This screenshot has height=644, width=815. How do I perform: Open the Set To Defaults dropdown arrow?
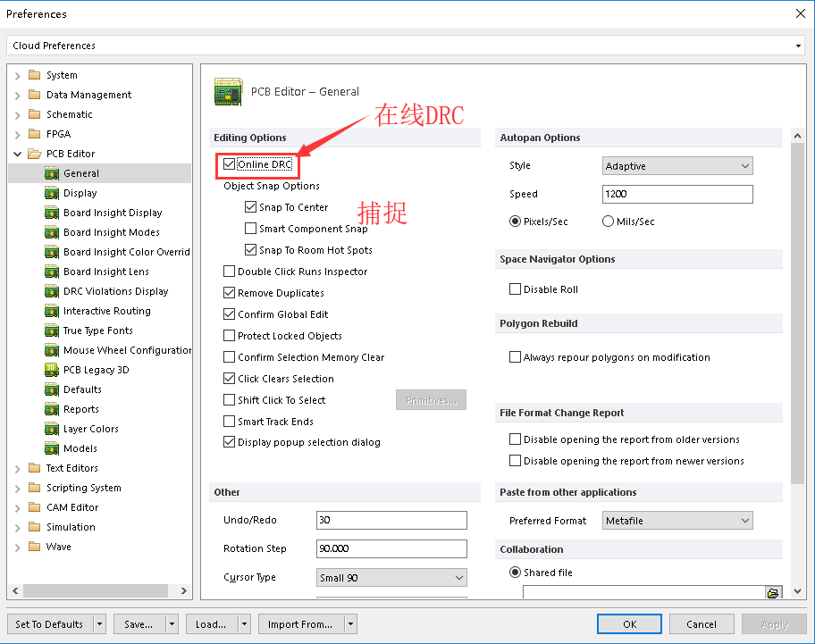tap(100, 623)
